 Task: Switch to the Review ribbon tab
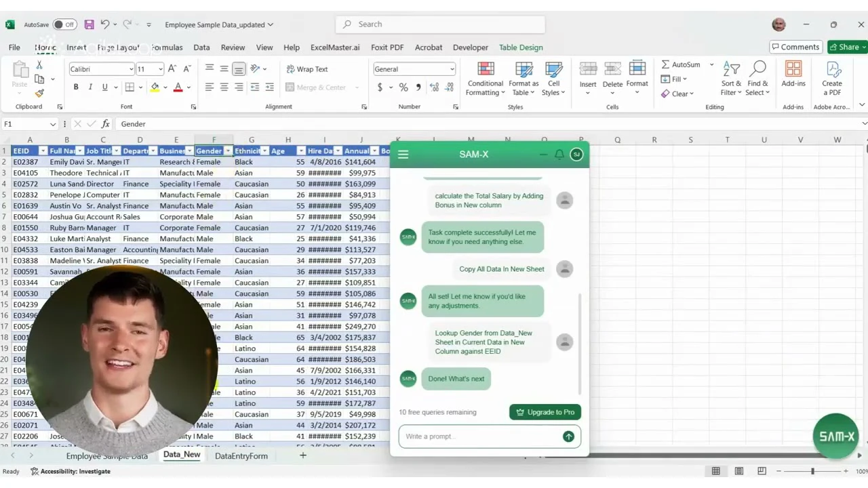tap(233, 47)
